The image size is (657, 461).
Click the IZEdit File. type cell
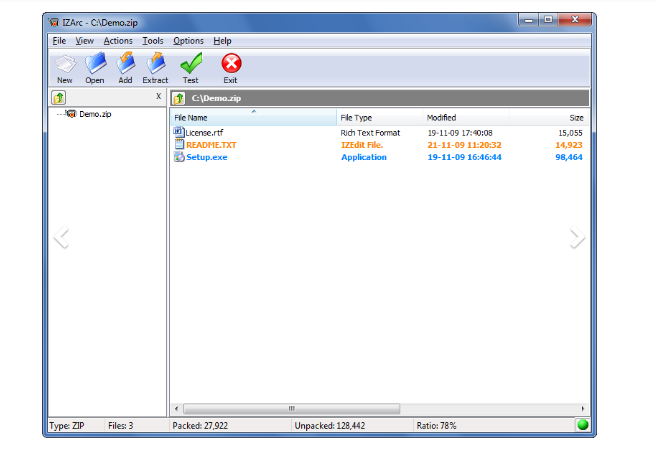(362, 145)
